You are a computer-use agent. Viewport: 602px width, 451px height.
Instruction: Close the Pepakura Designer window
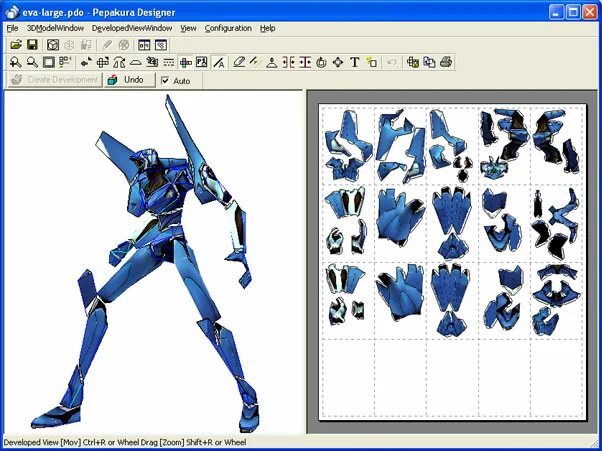590,12
